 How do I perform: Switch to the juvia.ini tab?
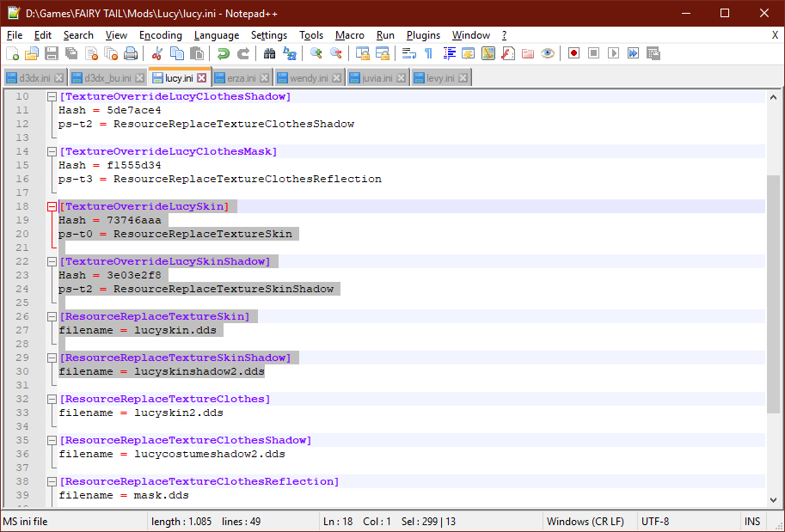click(377, 78)
